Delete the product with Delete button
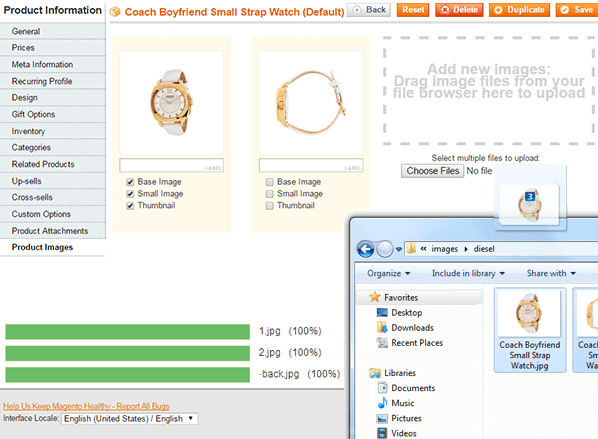 [460, 10]
